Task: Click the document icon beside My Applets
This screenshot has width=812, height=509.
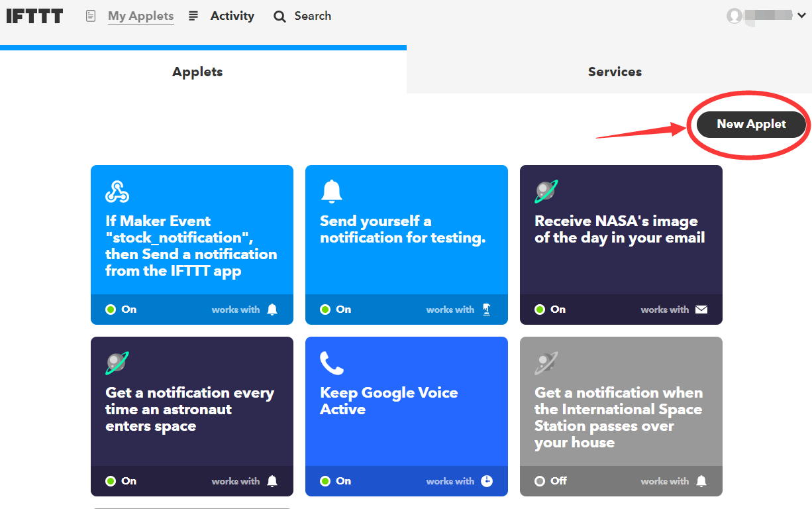Action: click(x=90, y=16)
